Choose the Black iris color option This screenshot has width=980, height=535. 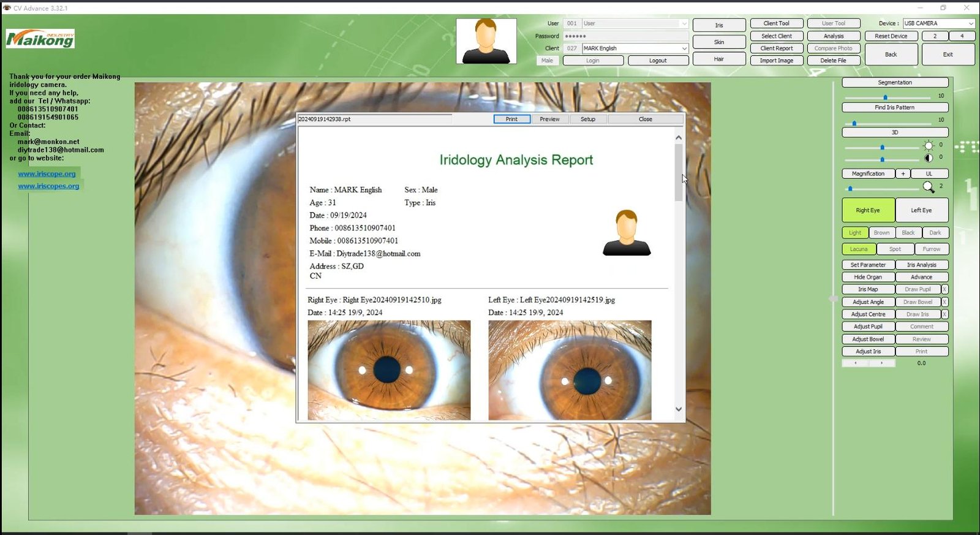coord(908,233)
